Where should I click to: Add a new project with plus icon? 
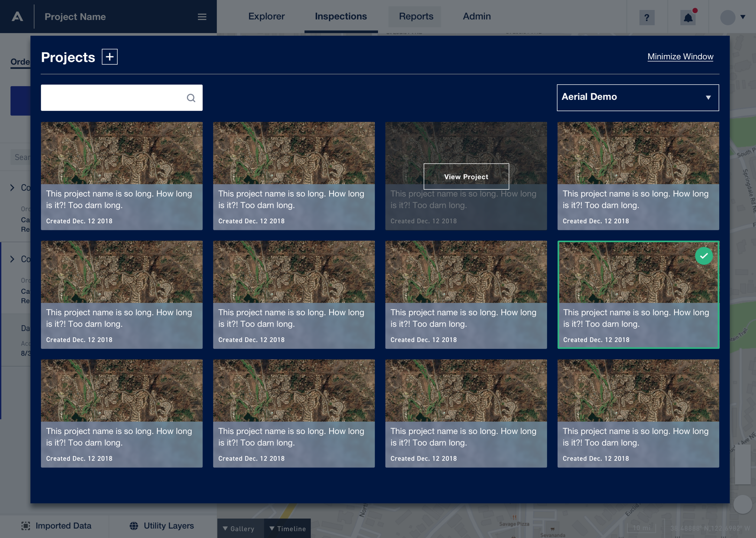(x=109, y=57)
